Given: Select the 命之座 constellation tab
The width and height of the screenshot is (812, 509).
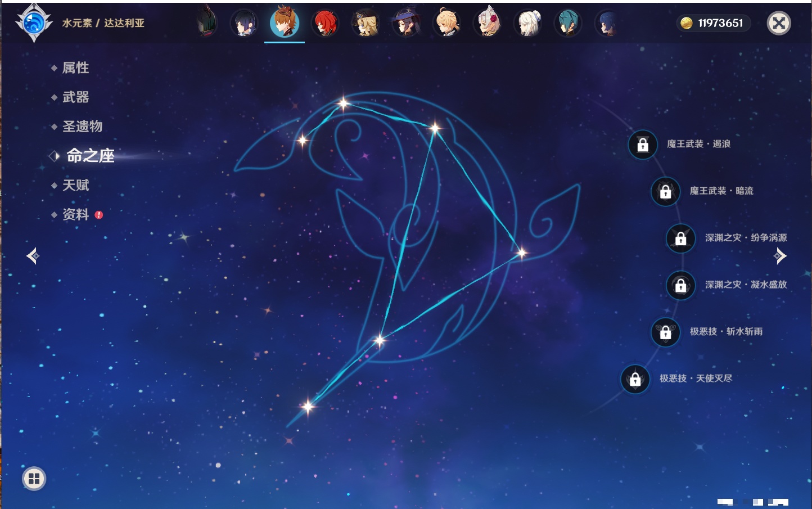Looking at the screenshot, I should pos(90,156).
